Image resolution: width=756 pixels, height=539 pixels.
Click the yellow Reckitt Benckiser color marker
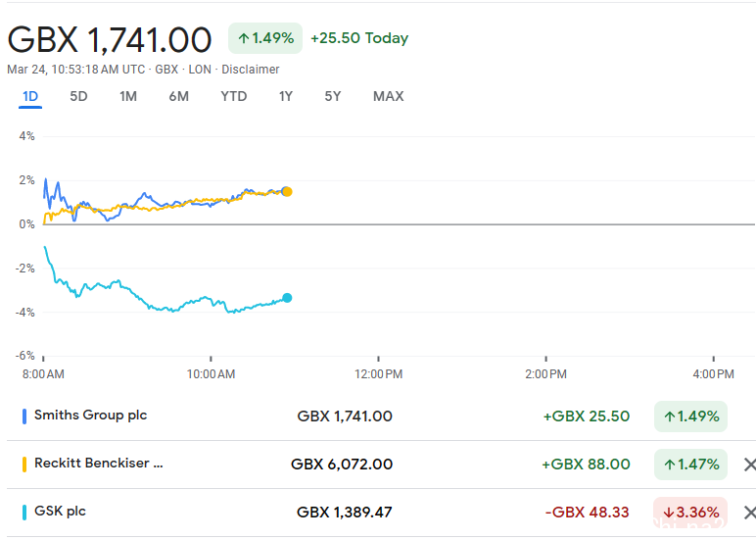[x=24, y=465]
